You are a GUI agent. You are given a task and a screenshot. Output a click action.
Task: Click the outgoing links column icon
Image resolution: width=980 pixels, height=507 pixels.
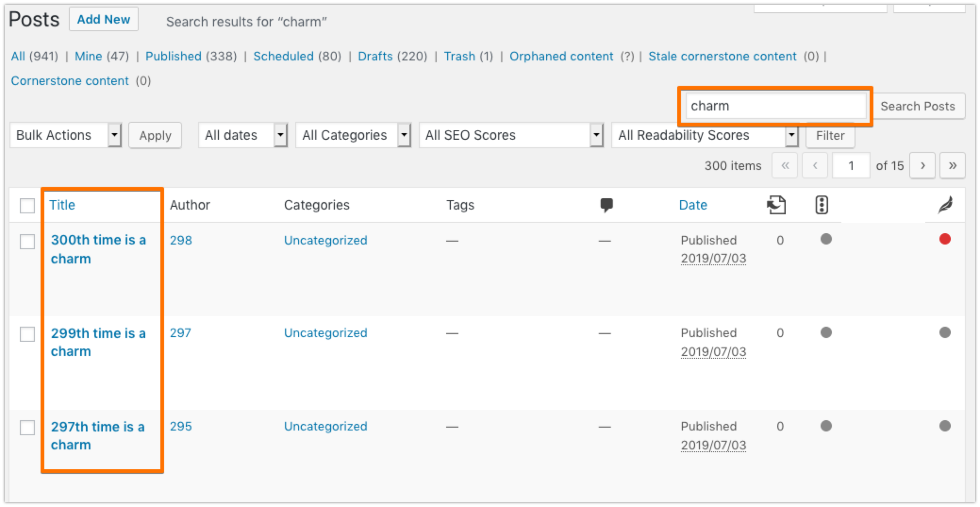pyautogui.click(x=776, y=205)
